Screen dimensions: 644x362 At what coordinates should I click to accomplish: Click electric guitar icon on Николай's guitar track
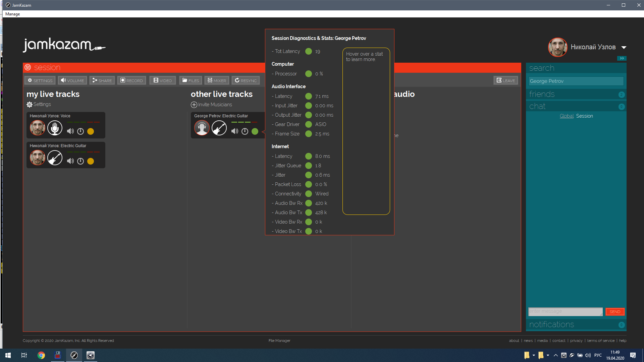55,158
